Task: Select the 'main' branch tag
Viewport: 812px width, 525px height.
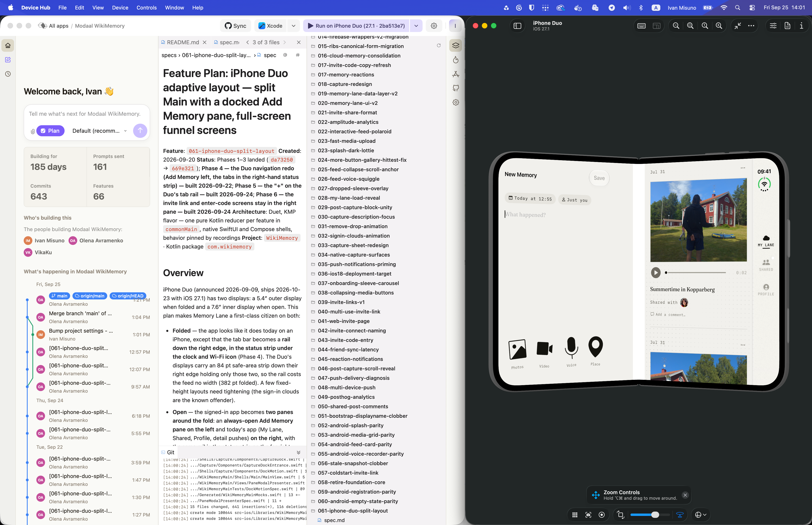Action: (60, 295)
